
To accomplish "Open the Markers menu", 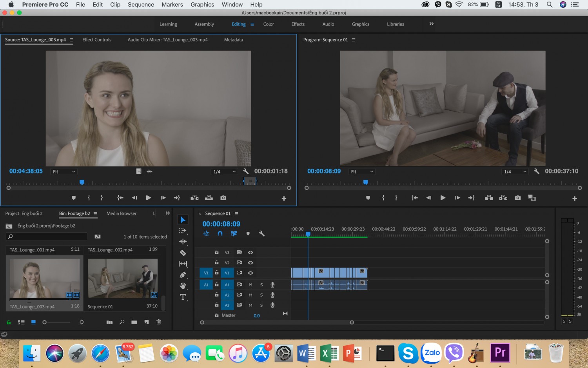I will tap(172, 4).
